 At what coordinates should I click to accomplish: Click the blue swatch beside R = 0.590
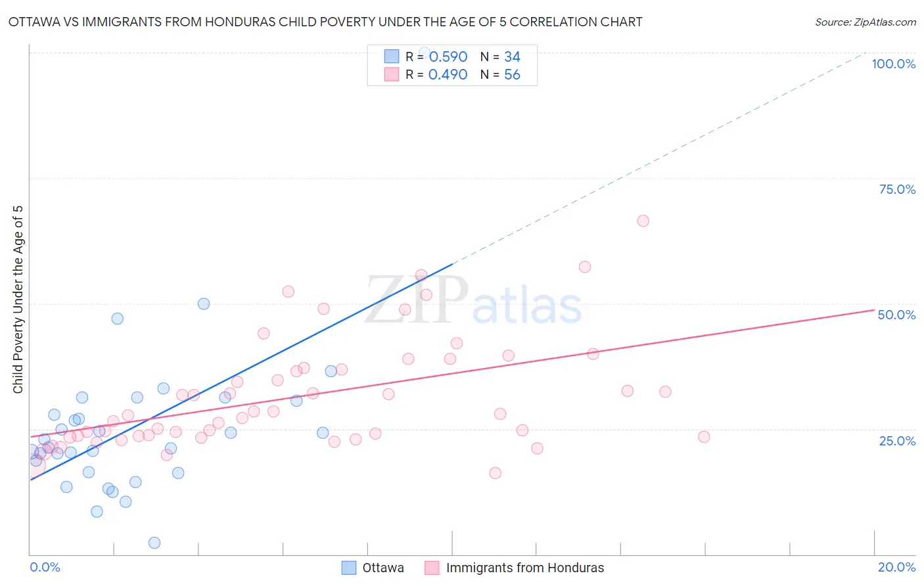[392, 56]
